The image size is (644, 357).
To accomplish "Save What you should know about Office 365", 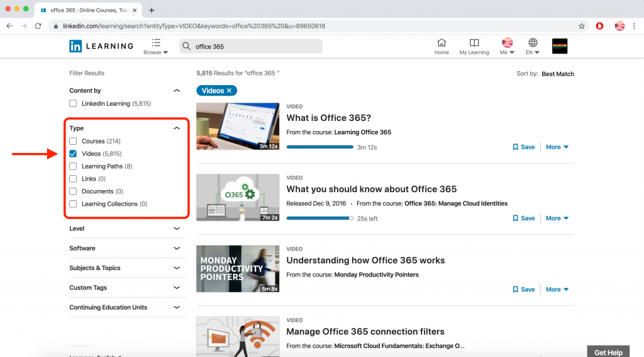I will coord(524,218).
